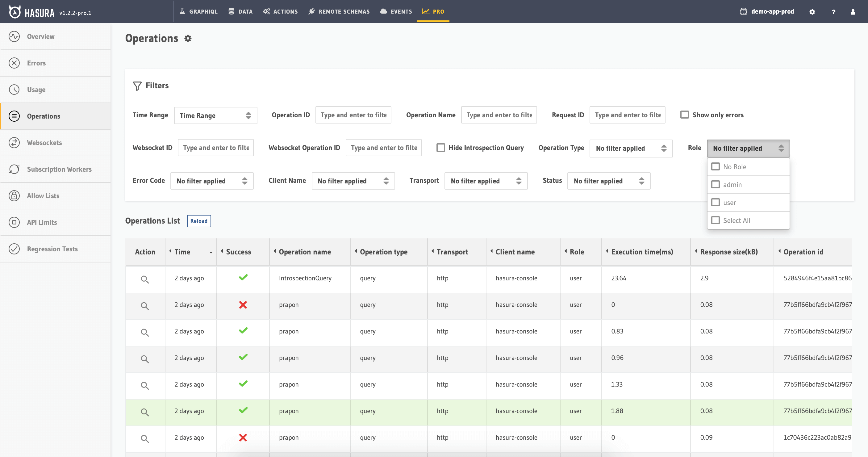Viewport: 868px width, 457px height.
Task: Click the Reload button
Action: coord(199,221)
